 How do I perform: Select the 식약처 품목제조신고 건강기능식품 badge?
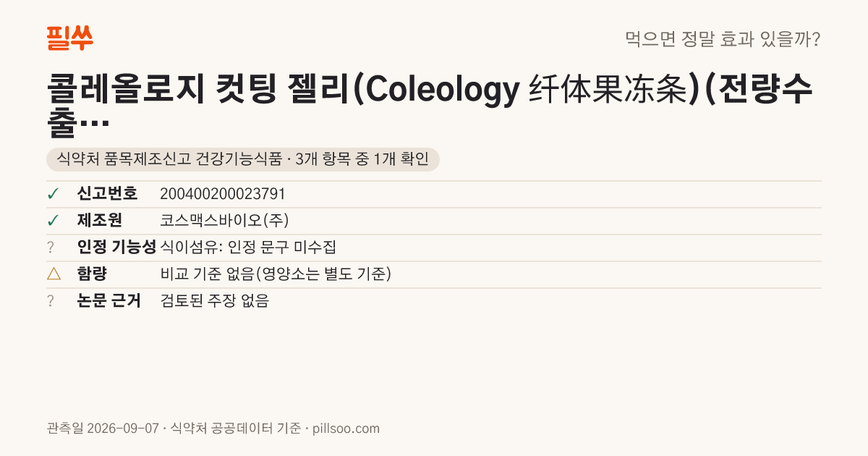coord(243,159)
